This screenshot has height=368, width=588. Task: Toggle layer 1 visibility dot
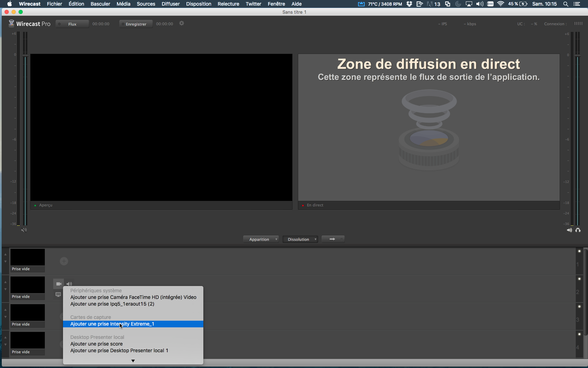coord(579,251)
